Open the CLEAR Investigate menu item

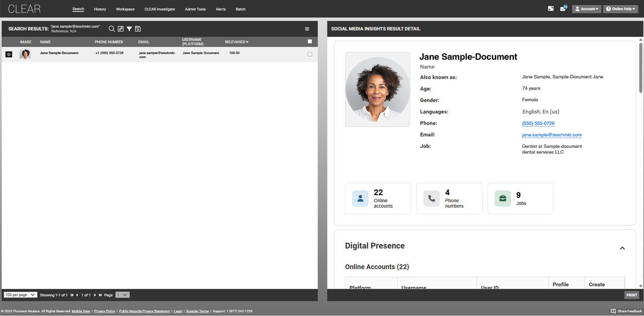(x=159, y=9)
